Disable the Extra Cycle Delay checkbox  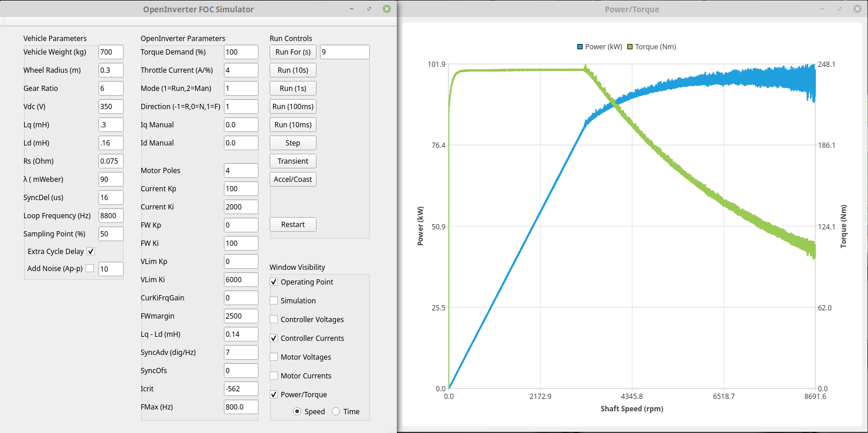[91, 251]
